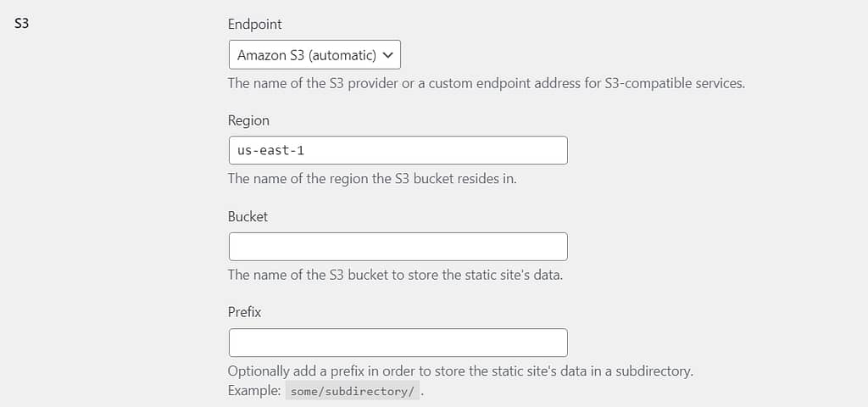Click the Prefix field label

pyautogui.click(x=244, y=312)
